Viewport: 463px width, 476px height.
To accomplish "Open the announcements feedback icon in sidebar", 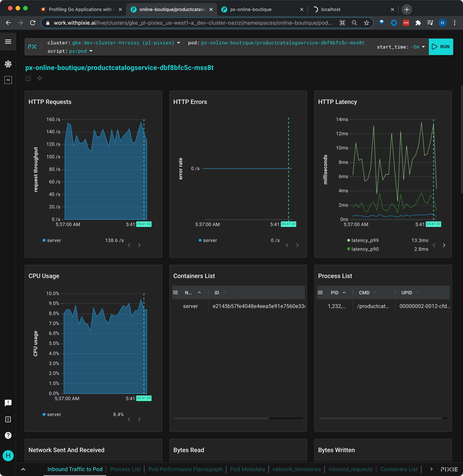I will 8,403.
